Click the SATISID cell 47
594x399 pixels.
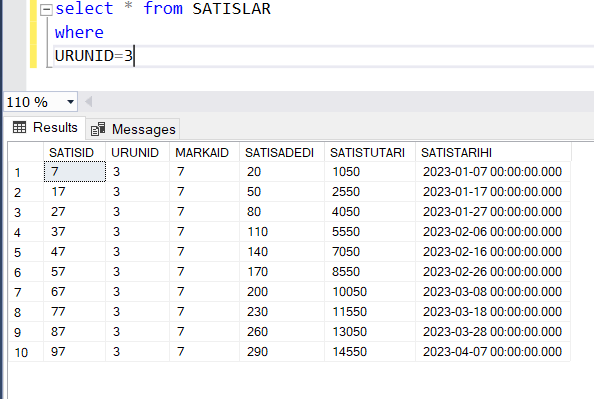(x=75, y=252)
